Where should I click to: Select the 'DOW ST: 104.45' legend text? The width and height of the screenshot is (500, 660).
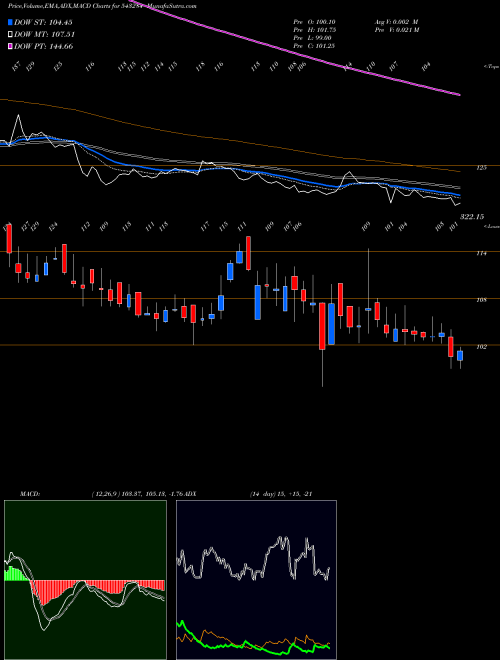(43, 22)
